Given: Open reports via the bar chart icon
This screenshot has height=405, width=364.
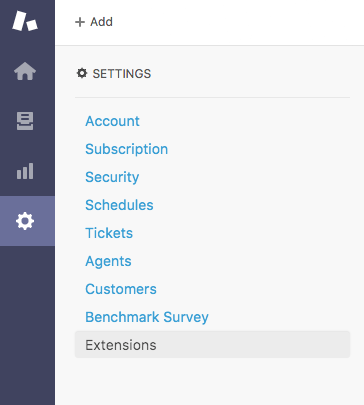Looking at the screenshot, I should [x=25, y=171].
